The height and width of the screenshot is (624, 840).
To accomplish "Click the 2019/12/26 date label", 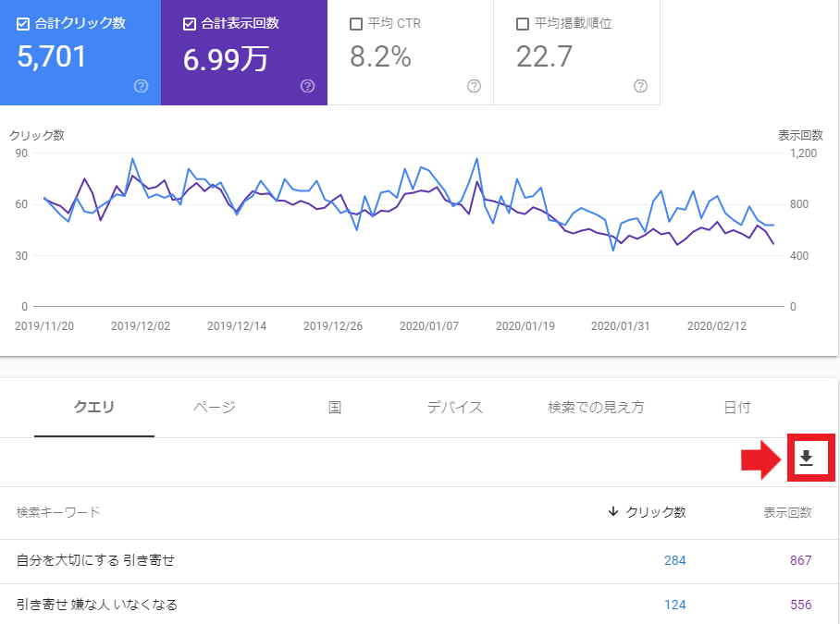I will [x=333, y=326].
